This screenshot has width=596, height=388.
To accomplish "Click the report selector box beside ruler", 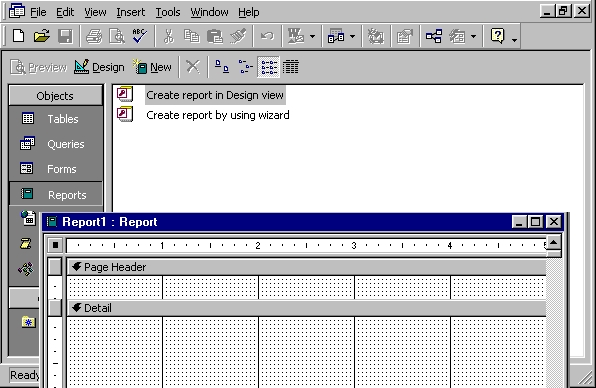I will click(x=55, y=245).
